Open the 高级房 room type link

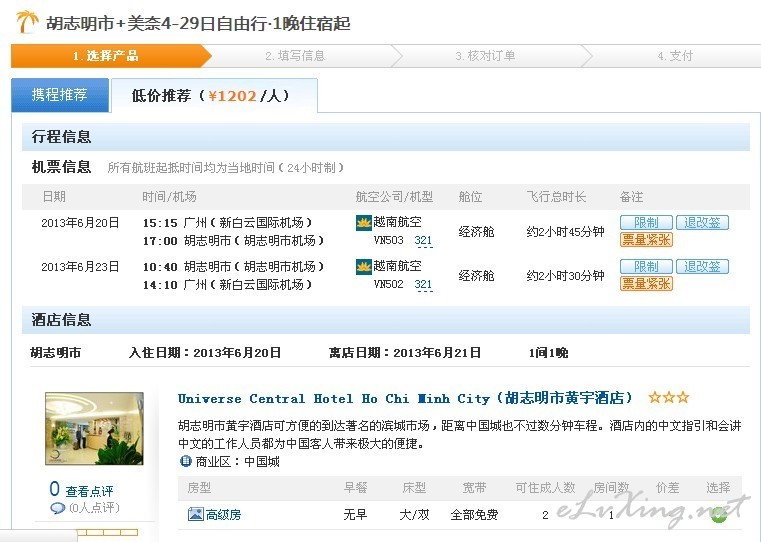223,514
